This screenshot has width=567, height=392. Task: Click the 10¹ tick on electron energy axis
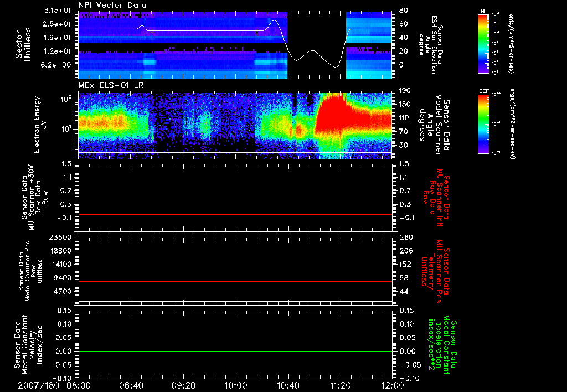tap(67, 130)
